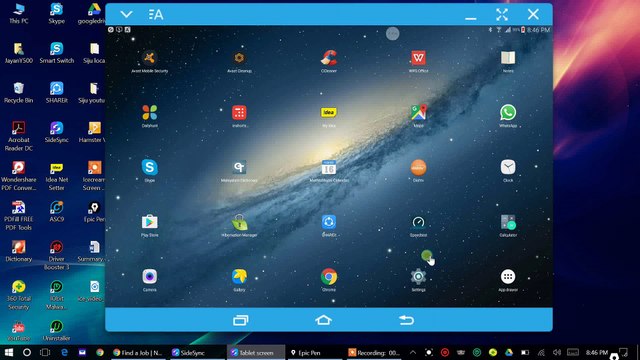The width and height of the screenshot is (640, 360).
Task: Open Windows Start menu
Action: point(8,352)
